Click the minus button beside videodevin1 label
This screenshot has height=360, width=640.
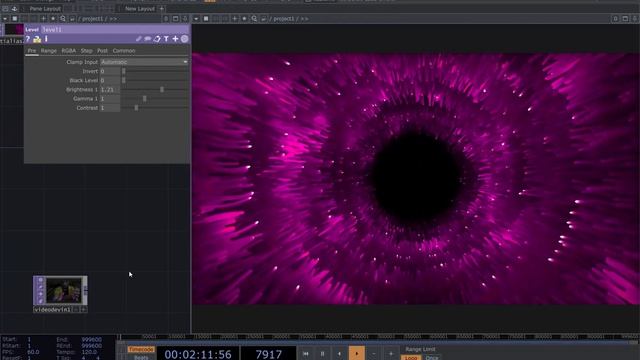76,310
